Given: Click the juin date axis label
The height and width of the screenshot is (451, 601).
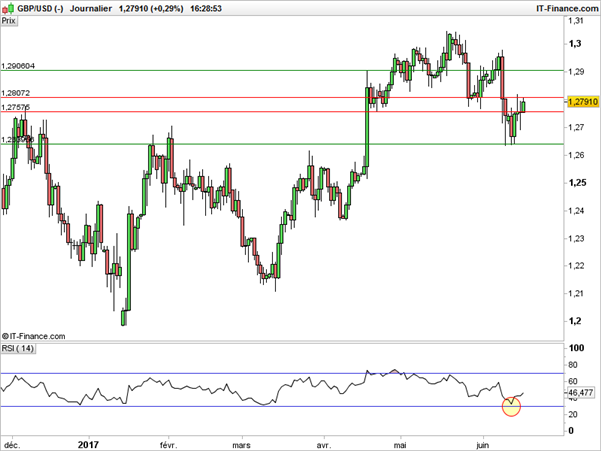Looking at the screenshot, I should pos(483,445).
